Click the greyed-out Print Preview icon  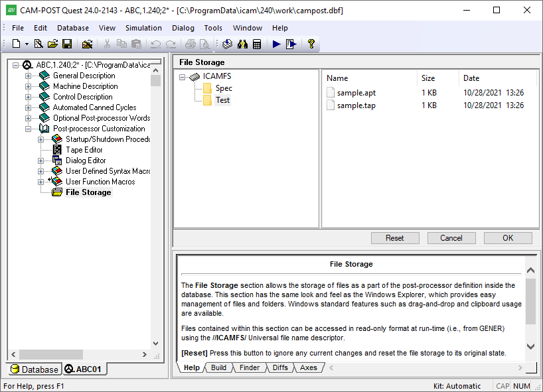point(205,44)
